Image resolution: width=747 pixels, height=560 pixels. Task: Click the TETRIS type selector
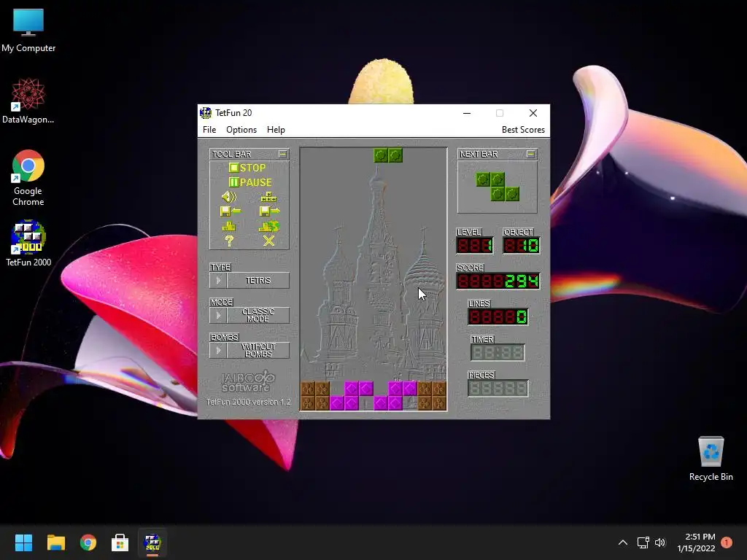pos(258,281)
